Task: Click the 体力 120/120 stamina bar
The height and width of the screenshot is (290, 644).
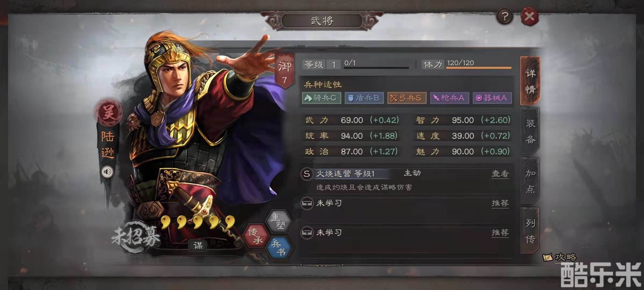Action: [x=467, y=64]
